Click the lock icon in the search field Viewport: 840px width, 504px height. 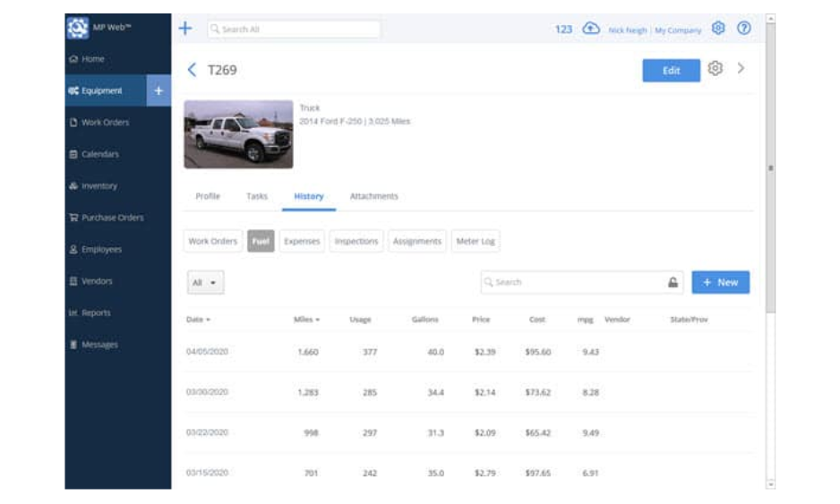(673, 283)
